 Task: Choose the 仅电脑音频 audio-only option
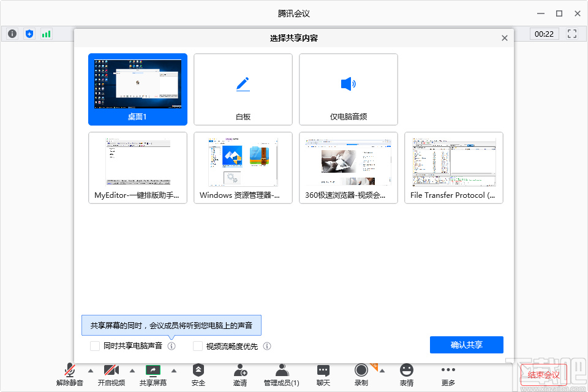tap(349, 89)
